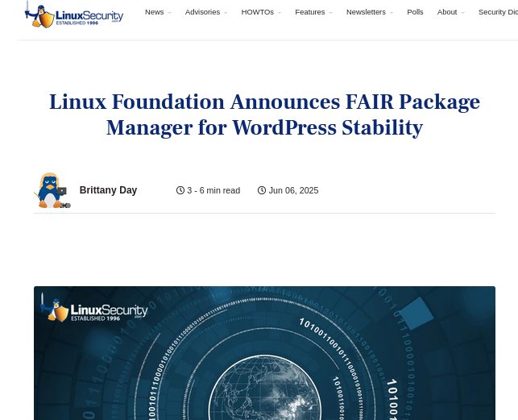Viewport: 518px width, 420px height.
Task: Expand the Advisories dropdown arrow
Action: coord(226,13)
